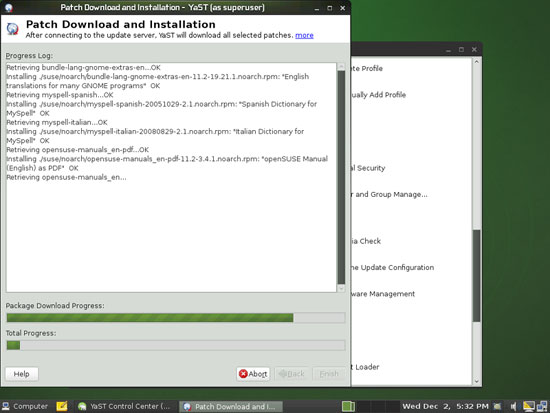Abort the patch installation
The image size is (550, 413).
253,374
